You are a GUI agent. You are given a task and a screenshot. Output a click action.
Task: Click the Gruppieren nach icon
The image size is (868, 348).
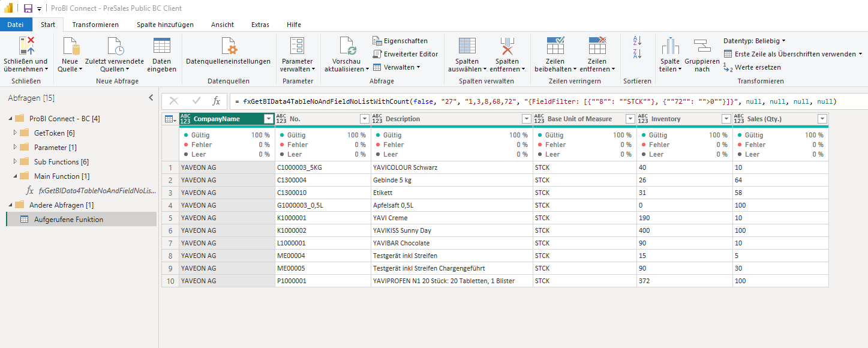click(702, 46)
